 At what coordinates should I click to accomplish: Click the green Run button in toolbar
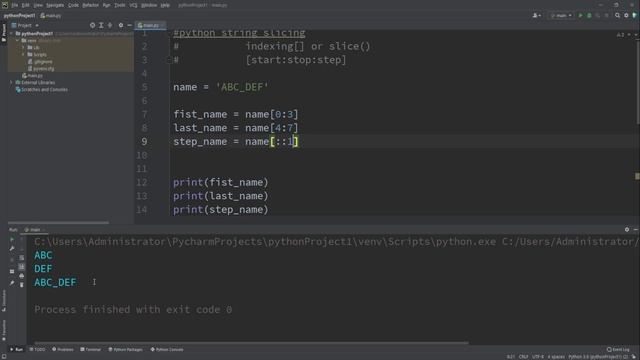point(580,16)
